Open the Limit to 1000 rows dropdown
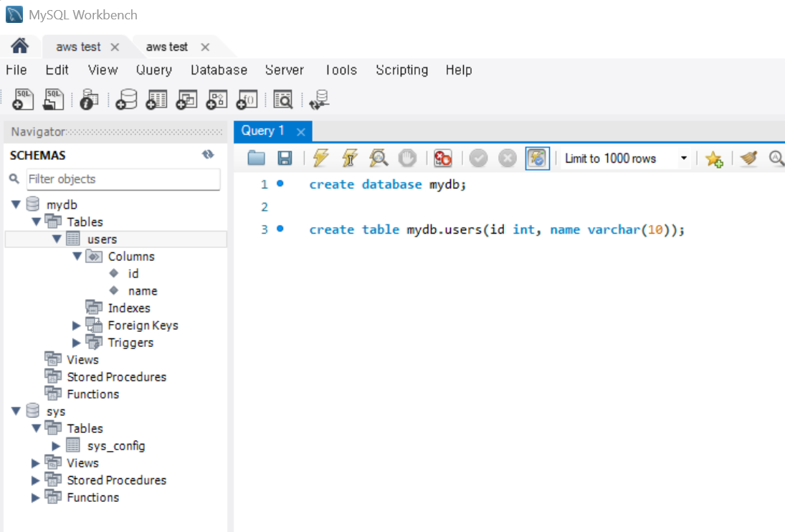 click(625, 158)
